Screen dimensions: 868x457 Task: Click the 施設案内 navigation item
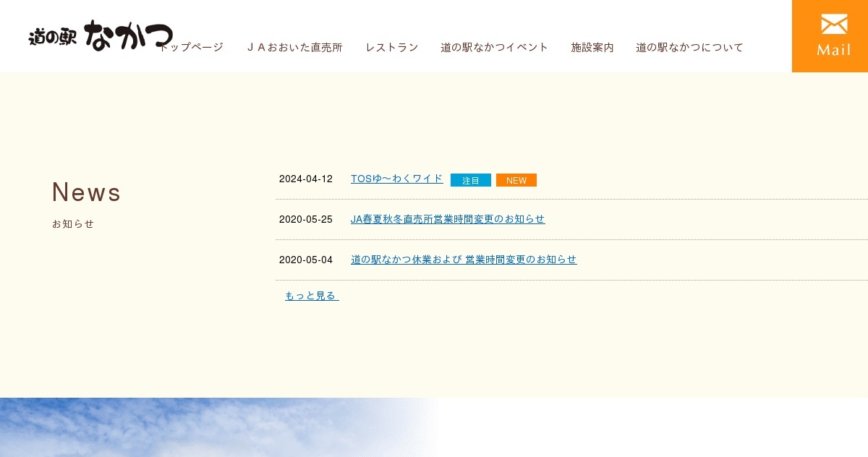tap(592, 48)
